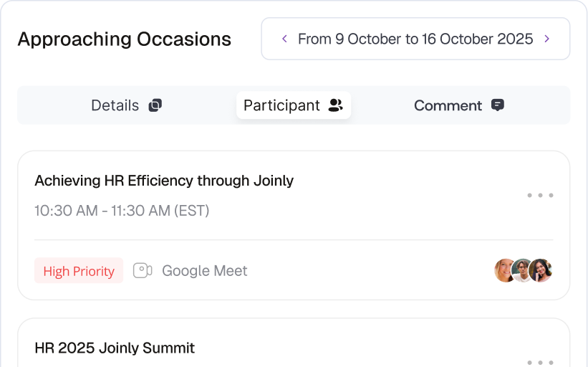Open the date range picker for 9–16 October
The width and height of the screenshot is (588, 367).
415,39
